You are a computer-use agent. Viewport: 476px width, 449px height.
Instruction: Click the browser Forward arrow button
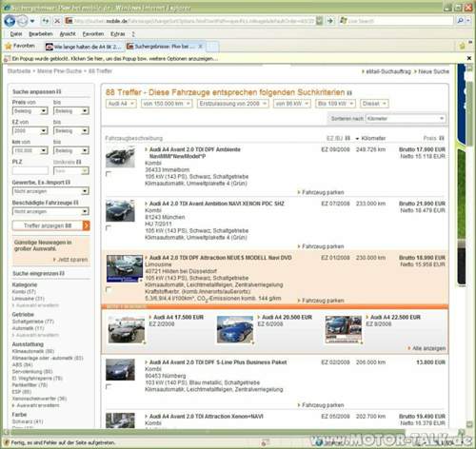(x=22, y=21)
